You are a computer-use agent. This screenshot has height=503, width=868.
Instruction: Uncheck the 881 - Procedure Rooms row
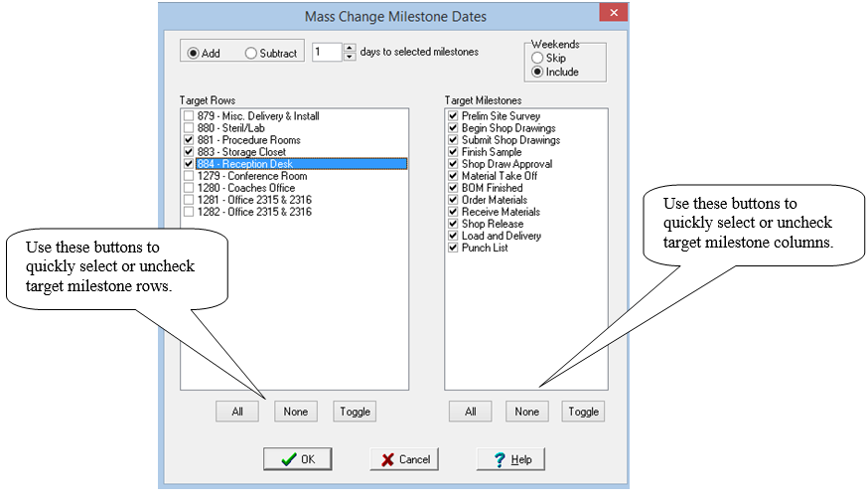pos(189,140)
